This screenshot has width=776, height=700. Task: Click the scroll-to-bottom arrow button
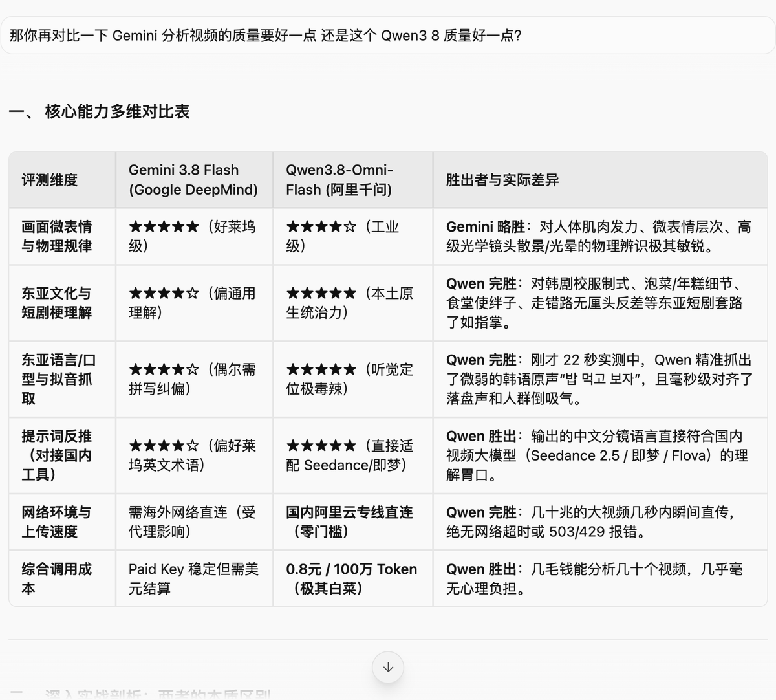tap(388, 667)
